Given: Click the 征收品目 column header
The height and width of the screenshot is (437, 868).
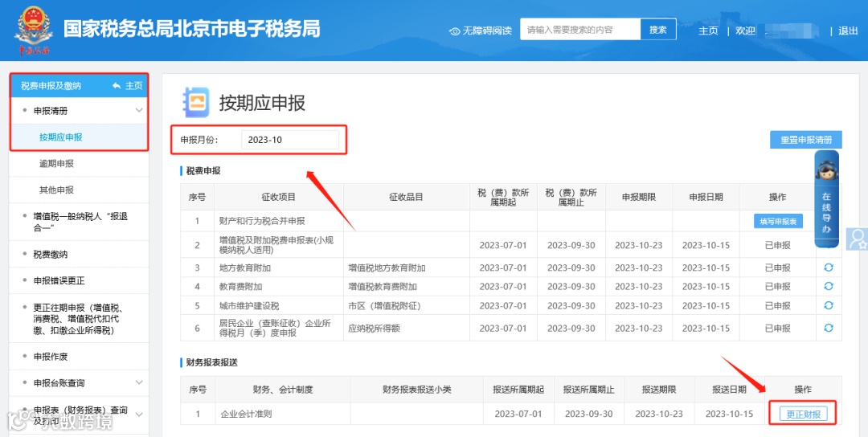Looking at the screenshot, I should (x=407, y=197).
